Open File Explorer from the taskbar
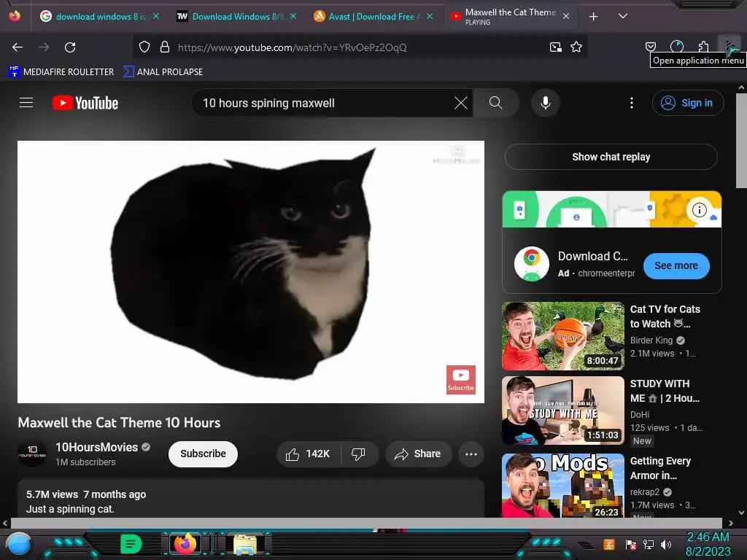This screenshot has width=747, height=560. [x=245, y=544]
